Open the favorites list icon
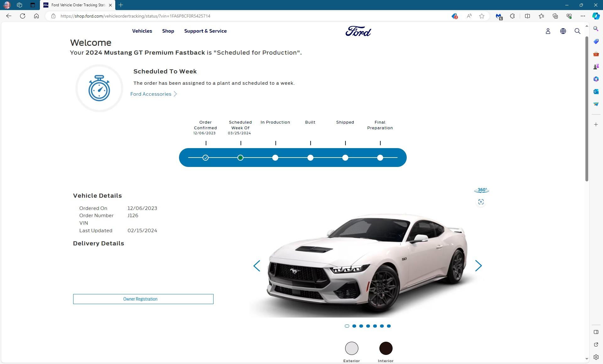603x364 pixels. [x=541, y=16]
